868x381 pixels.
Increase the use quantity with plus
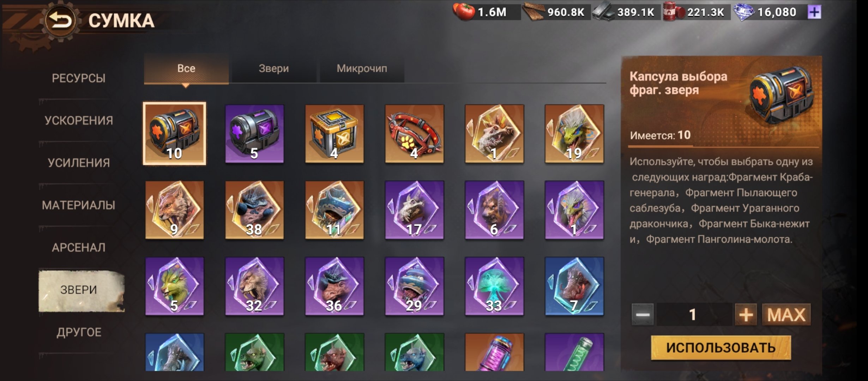click(746, 315)
